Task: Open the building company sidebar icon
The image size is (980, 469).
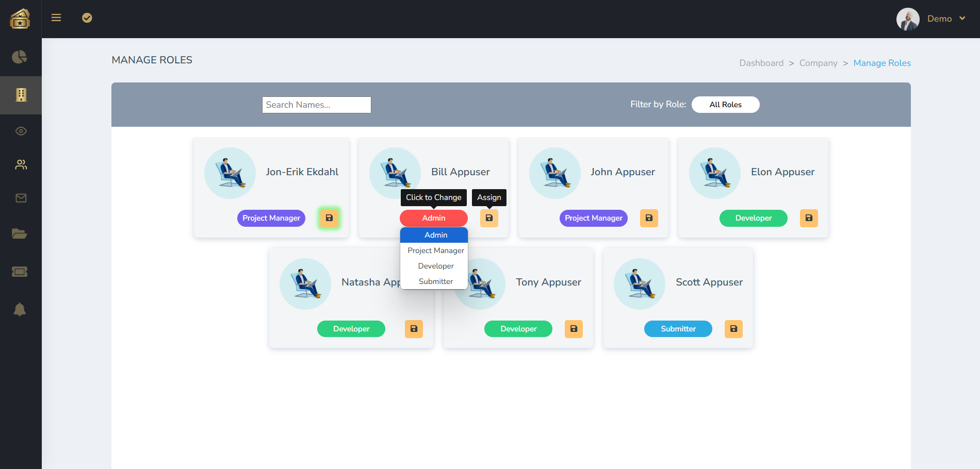Action: point(21,95)
